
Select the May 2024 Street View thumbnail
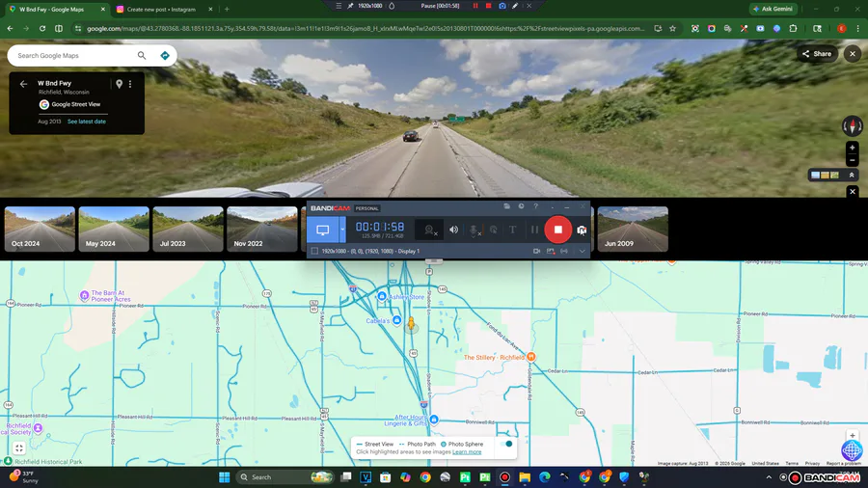pos(114,230)
